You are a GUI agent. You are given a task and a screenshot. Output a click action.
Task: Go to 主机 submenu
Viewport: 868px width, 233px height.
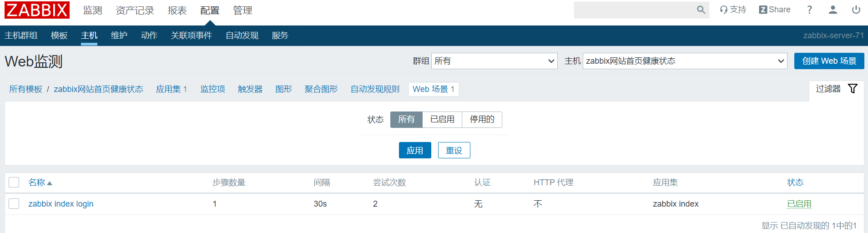89,35
